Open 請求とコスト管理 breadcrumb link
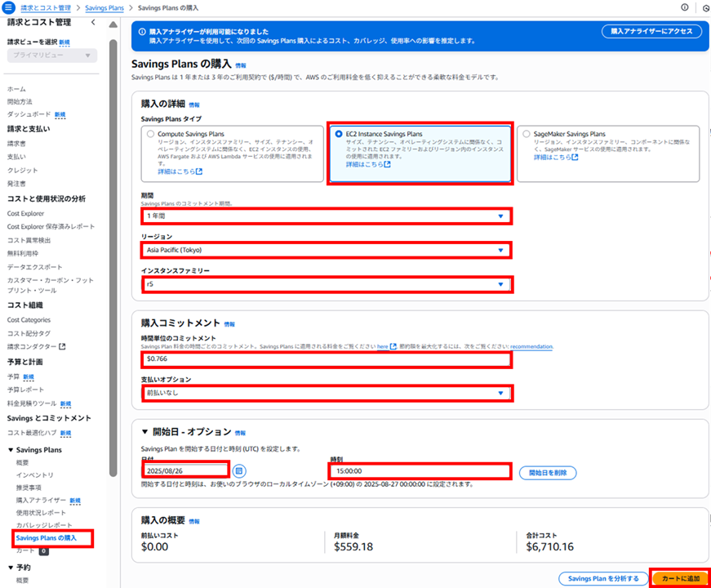Viewport: 711px width, 588px height. pyautogui.click(x=46, y=7)
